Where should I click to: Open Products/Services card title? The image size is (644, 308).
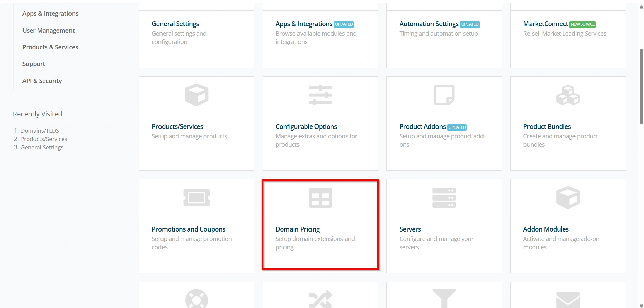click(177, 126)
